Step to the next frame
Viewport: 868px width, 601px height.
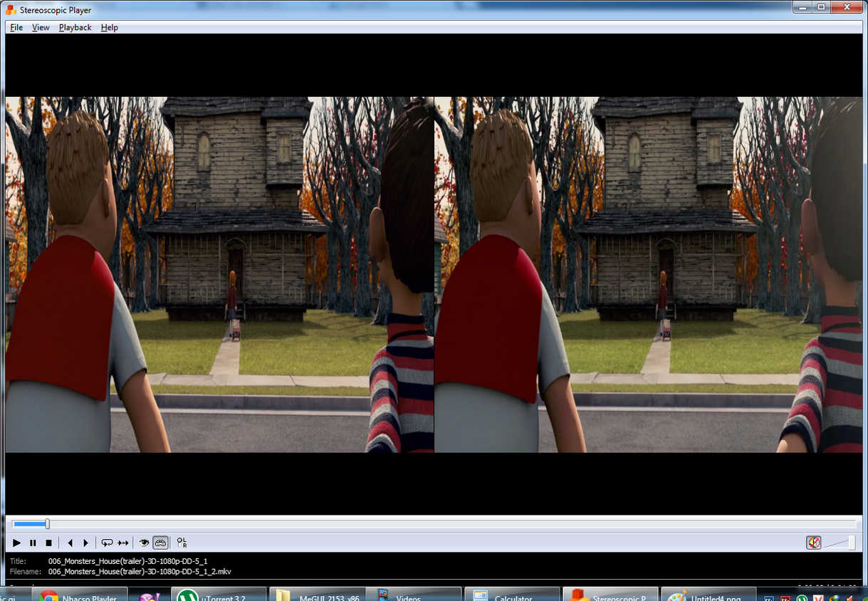pyautogui.click(x=85, y=543)
